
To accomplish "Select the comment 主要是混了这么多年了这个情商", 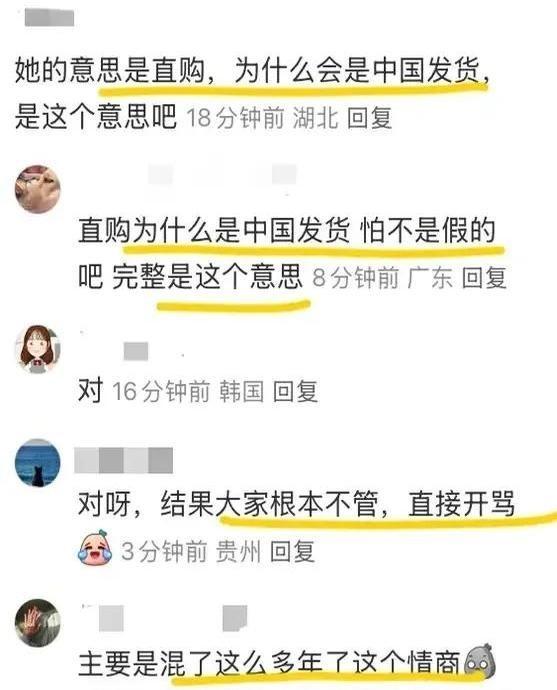I will pyautogui.click(x=269, y=662).
